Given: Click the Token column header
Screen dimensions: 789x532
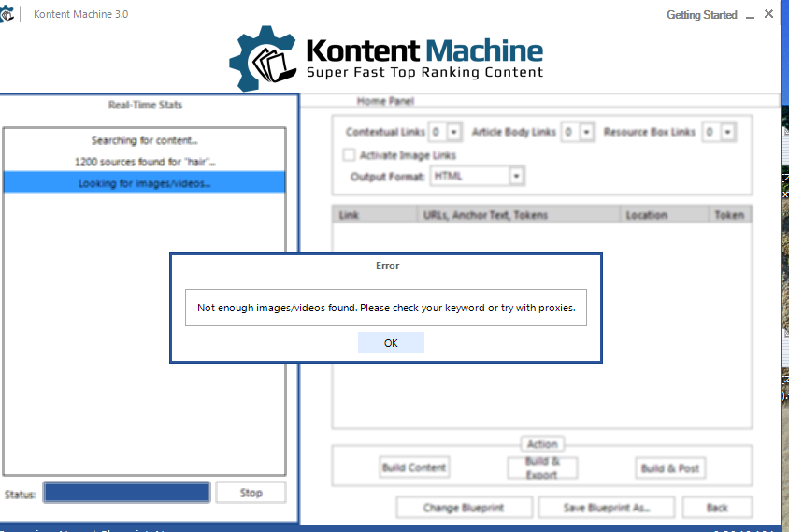Looking at the screenshot, I should (x=730, y=215).
